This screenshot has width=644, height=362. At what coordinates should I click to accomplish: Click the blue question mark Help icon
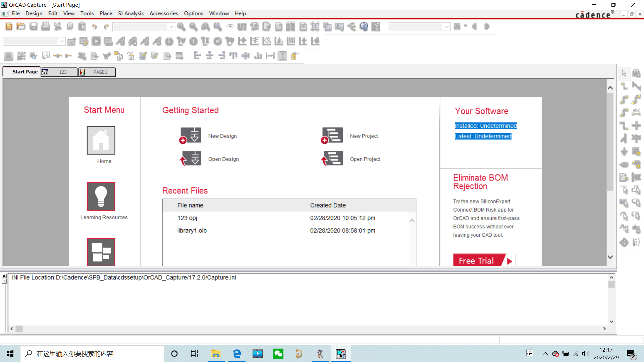pos(364,26)
